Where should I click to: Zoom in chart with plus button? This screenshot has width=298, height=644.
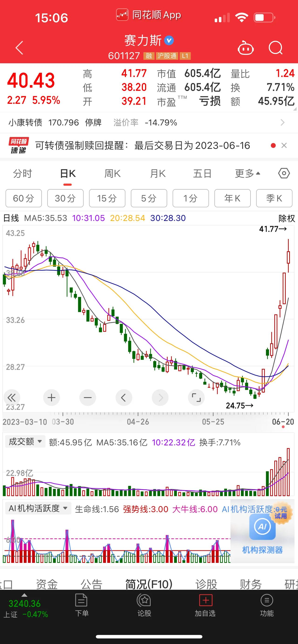[x=51, y=397]
